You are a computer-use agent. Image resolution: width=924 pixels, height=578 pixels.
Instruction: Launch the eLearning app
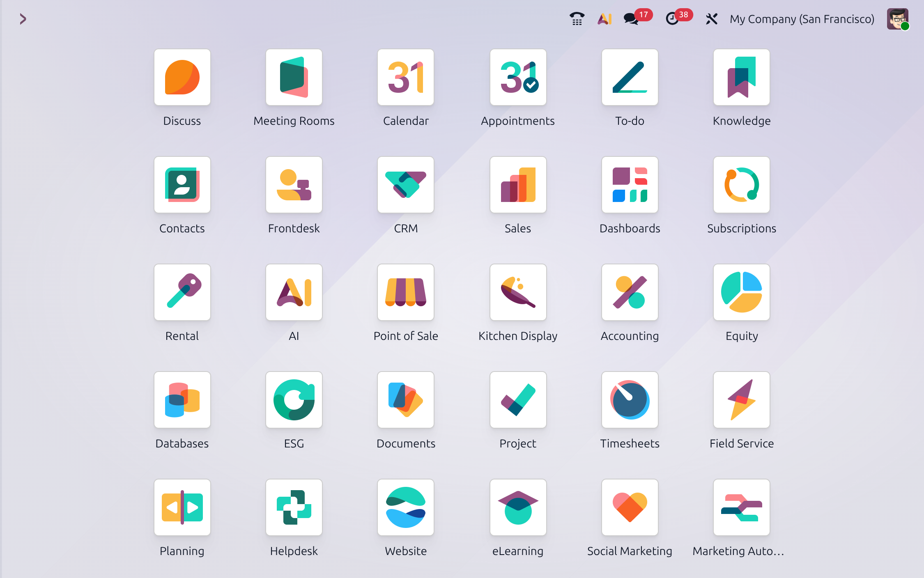click(x=517, y=507)
